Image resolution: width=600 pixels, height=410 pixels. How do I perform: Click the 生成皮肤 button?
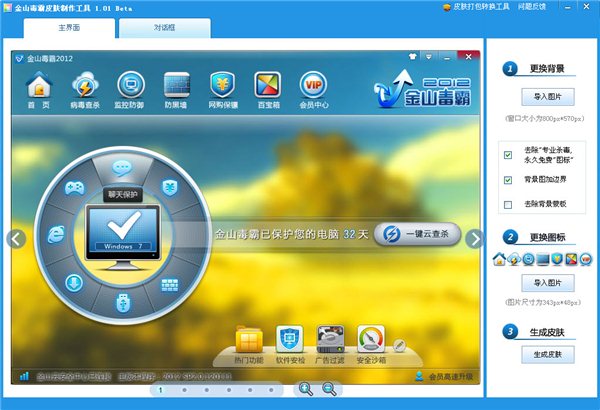coord(548,355)
